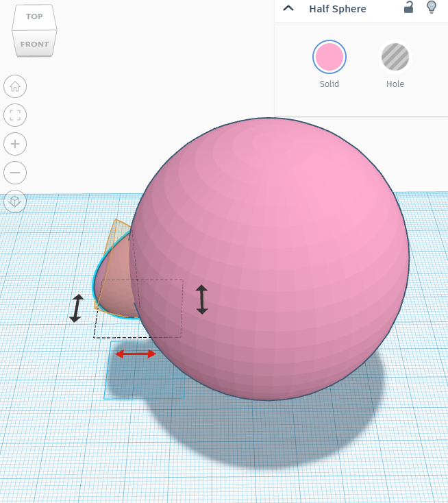Click the Hole label
Screen dimensions: 448x503
click(395, 84)
